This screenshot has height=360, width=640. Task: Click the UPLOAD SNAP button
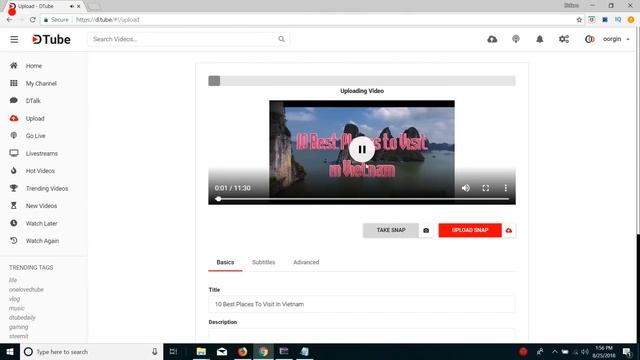click(x=470, y=230)
